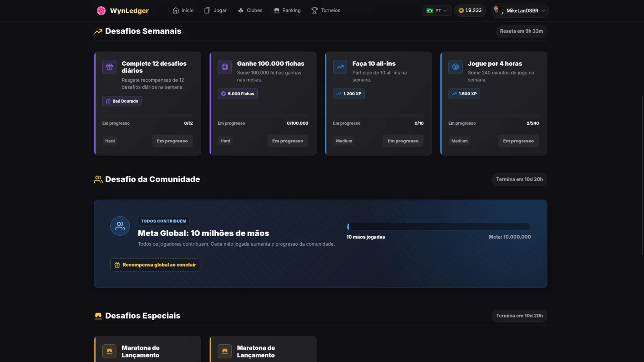644x362 pixels.
Task: Click the Desafios Semanais trending arrow icon
Action: (x=98, y=31)
